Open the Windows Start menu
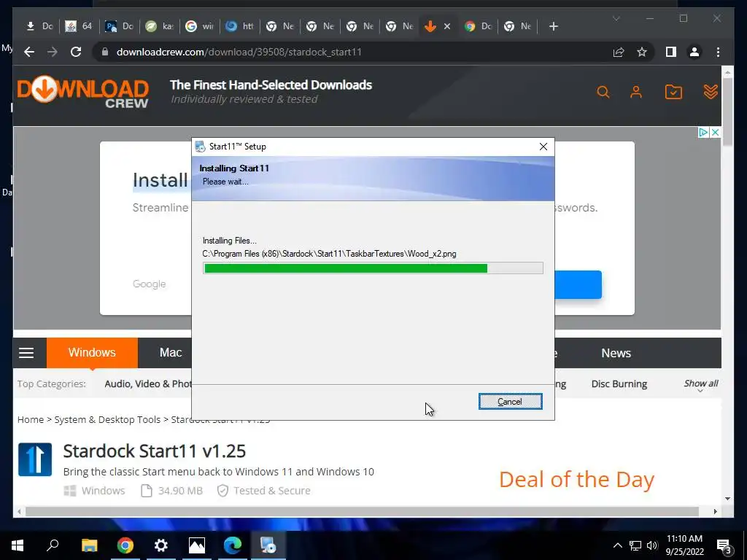 coord(18,545)
